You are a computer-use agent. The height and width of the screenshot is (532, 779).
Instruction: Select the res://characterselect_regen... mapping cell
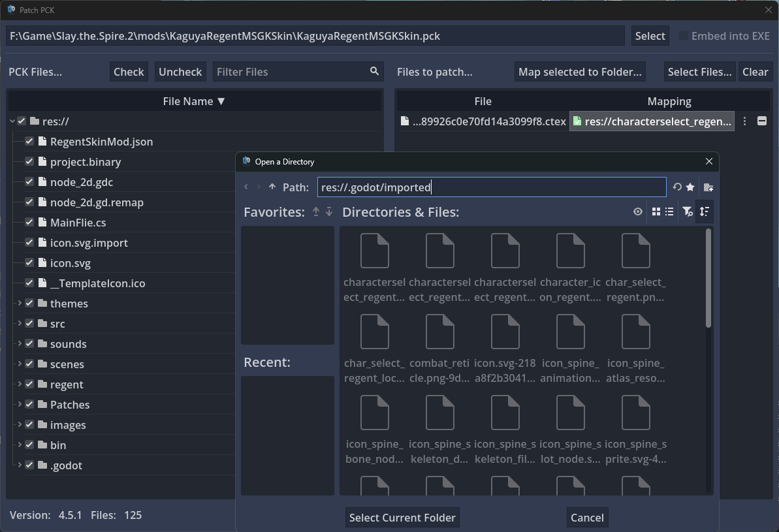[652, 121]
